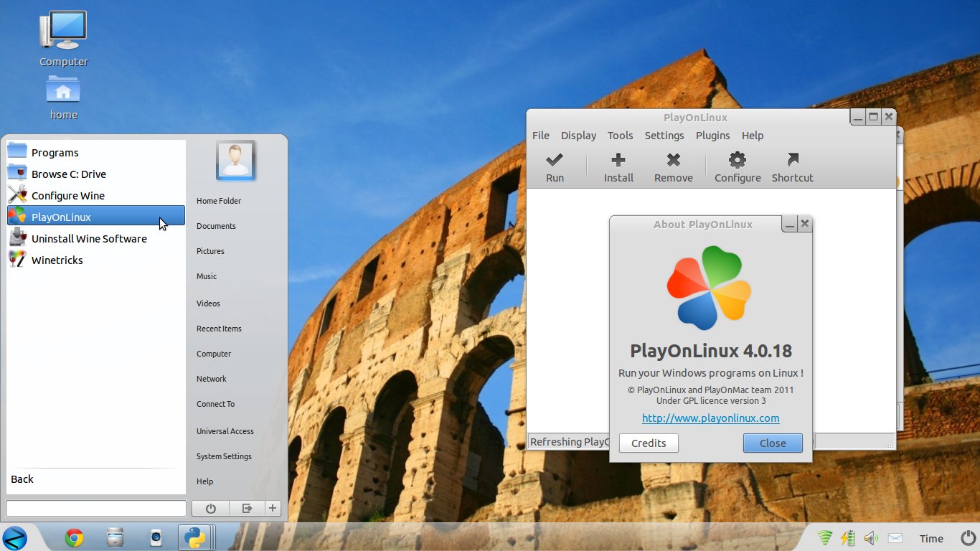Open Uninstall Wine Software entry

[95, 238]
